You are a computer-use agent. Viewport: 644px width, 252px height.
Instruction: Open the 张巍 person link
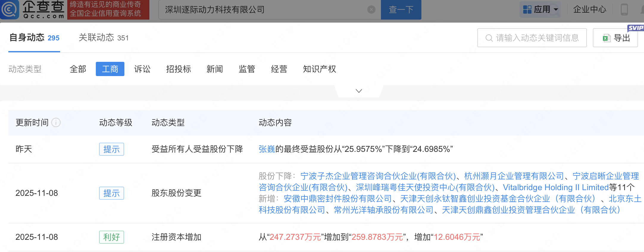coord(267,149)
